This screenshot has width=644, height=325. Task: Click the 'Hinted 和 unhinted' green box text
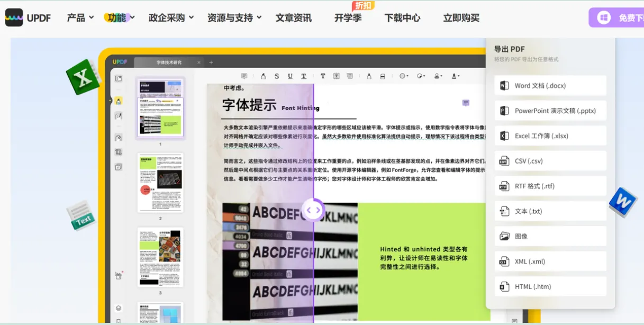point(424,258)
